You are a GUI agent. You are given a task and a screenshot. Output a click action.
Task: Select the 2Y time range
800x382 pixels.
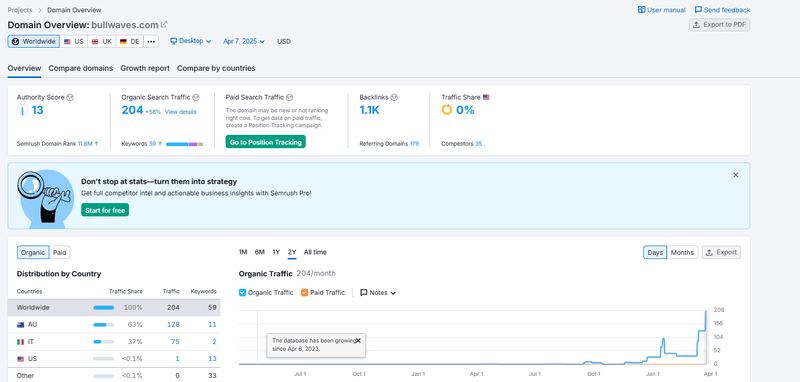(292, 252)
